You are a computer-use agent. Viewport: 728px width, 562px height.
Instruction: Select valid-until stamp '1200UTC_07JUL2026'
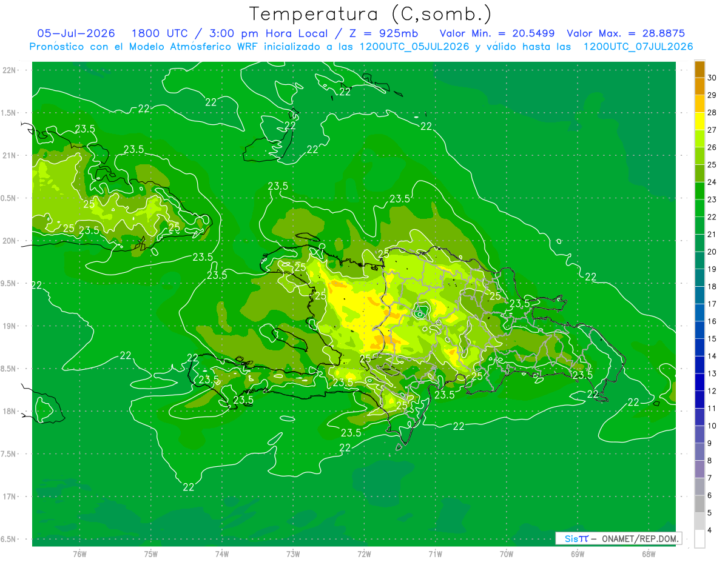click(638, 47)
